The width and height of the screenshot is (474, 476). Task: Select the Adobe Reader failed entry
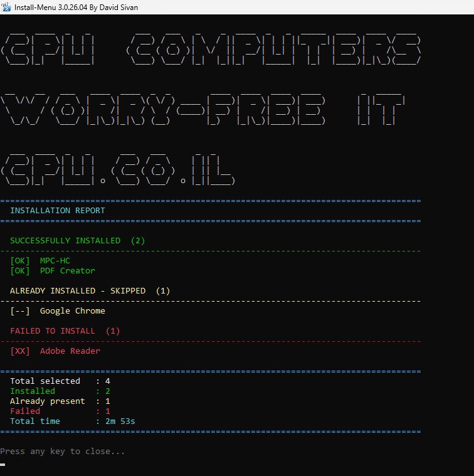tap(70, 351)
